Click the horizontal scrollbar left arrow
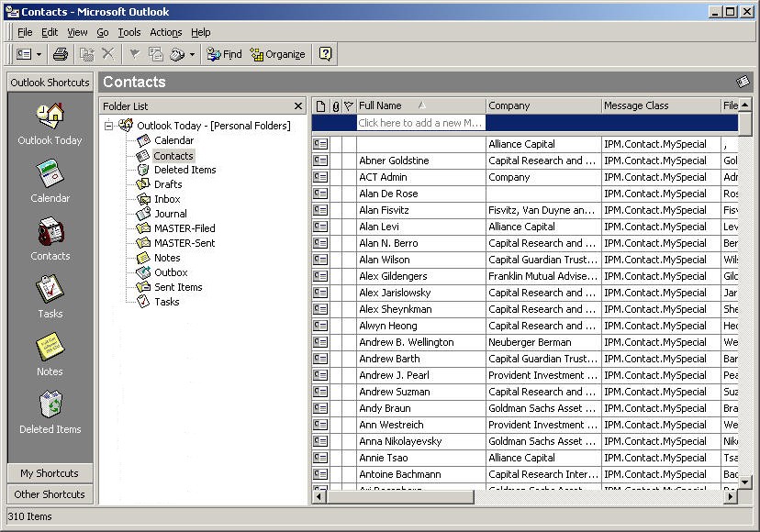Viewport: 760px width, 532px height. point(319,496)
